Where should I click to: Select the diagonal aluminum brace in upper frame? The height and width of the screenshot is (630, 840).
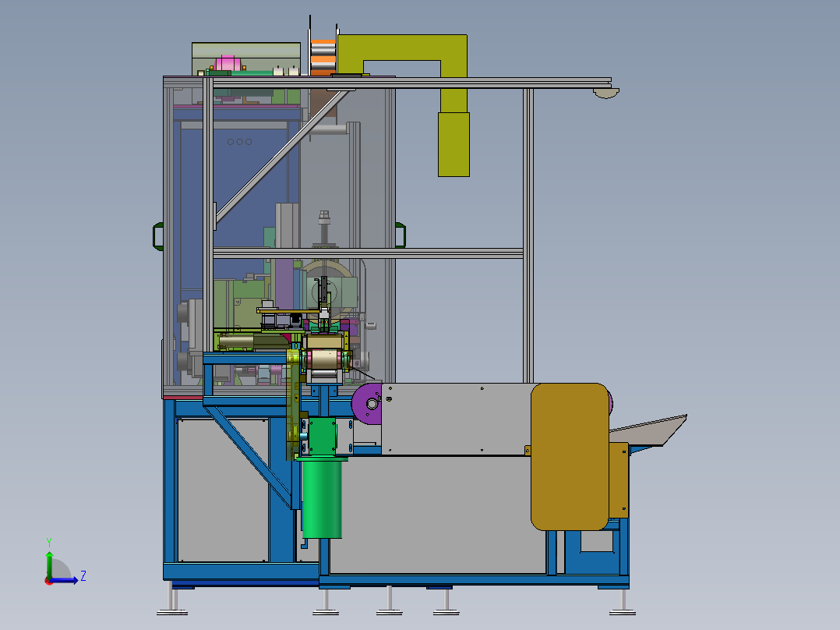click(281, 155)
